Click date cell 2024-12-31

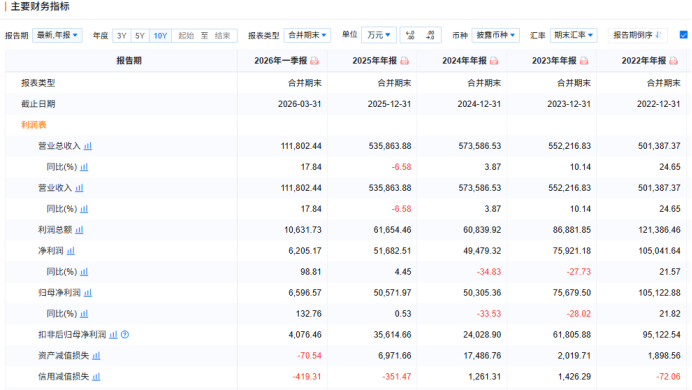[479, 104]
